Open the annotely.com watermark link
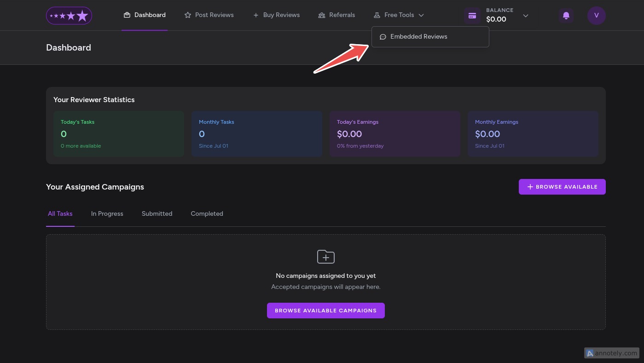 (611, 353)
